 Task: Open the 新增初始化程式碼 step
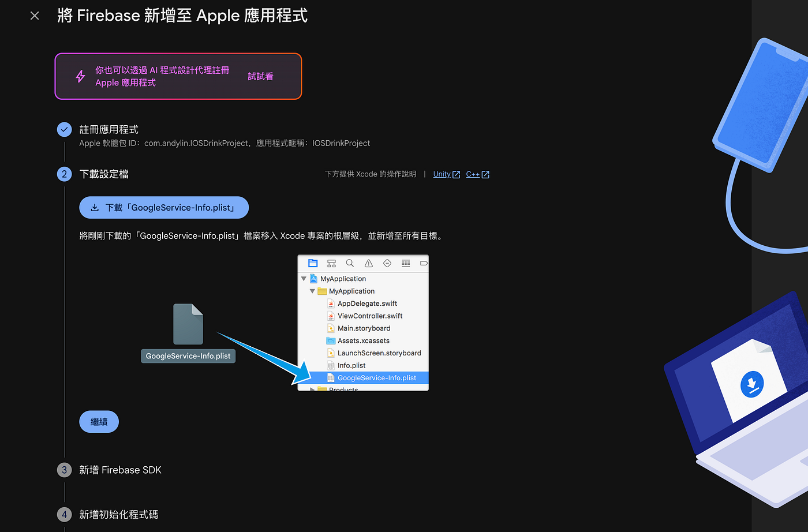tap(119, 514)
